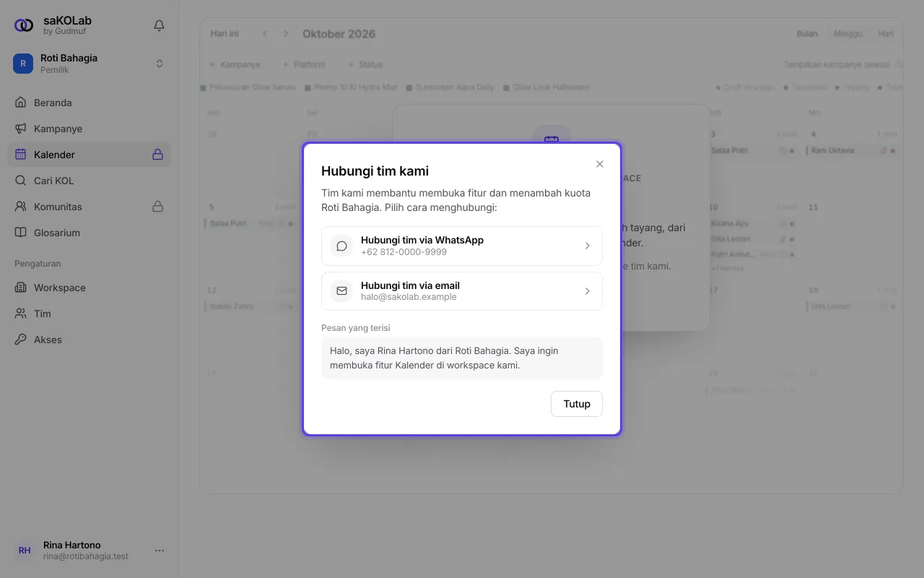Add a Platform filter
The width and height of the screenshot is (924, 578).
coord(304,64)
